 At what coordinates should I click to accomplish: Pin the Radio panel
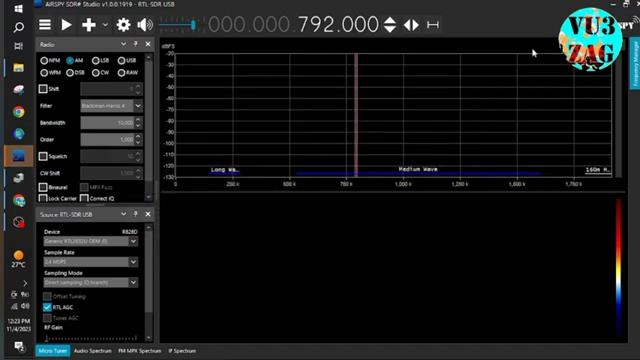pyautogui.click(x=136, y=44)
